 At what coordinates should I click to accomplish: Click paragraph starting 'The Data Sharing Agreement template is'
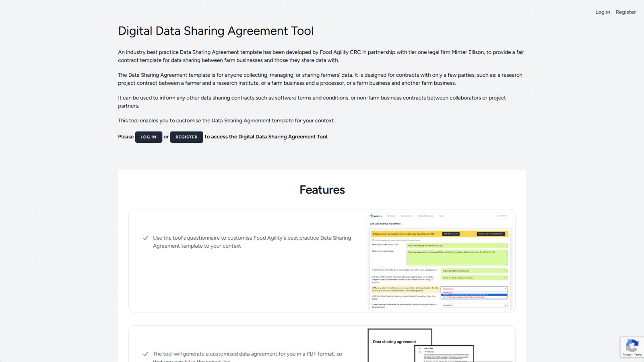coord(320,79)
